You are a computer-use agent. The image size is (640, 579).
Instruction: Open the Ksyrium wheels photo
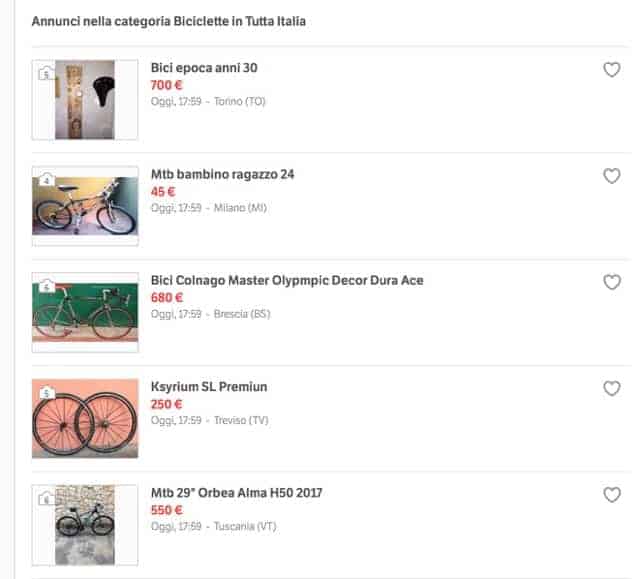click(85, 418)
